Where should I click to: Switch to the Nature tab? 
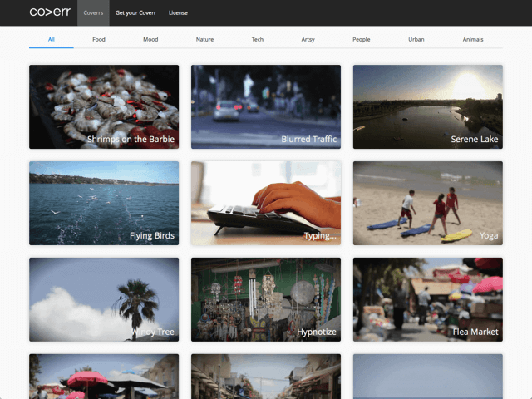click(204, 39)
